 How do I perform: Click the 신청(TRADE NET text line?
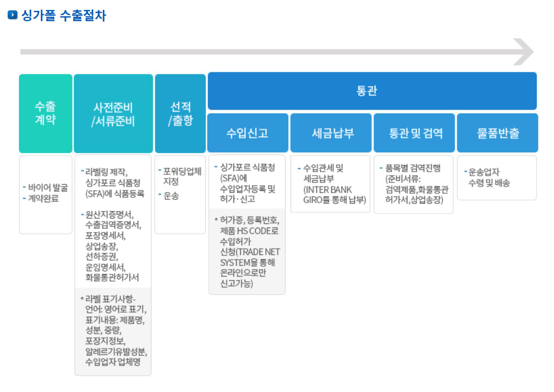249,252
